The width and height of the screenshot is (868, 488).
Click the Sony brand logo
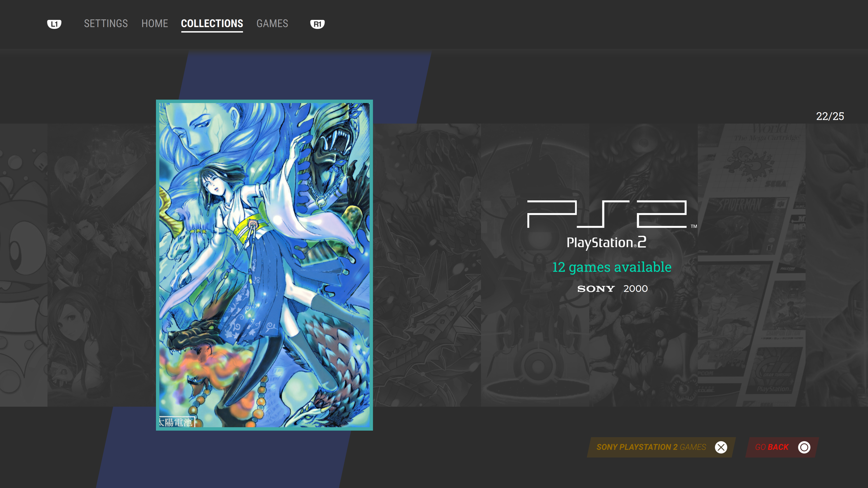[x=596, y=289]
